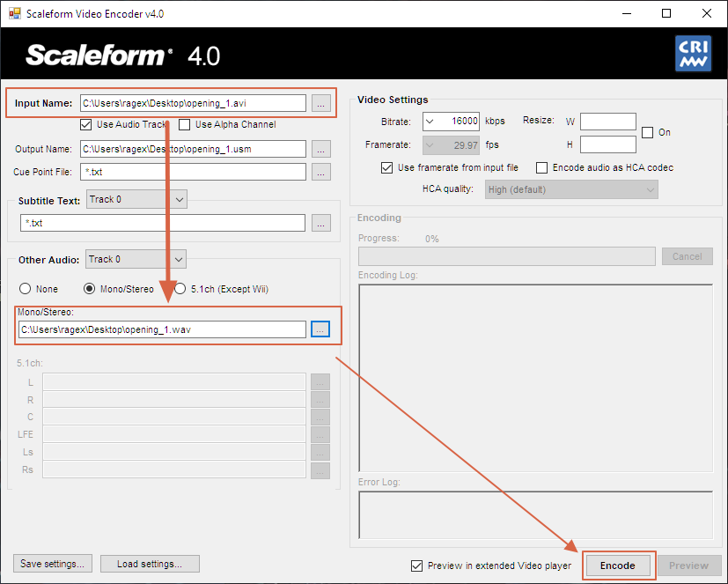The image size is (728, 584).
Task: Browse for 5.1ch Rs channel file
Action: 320,470
